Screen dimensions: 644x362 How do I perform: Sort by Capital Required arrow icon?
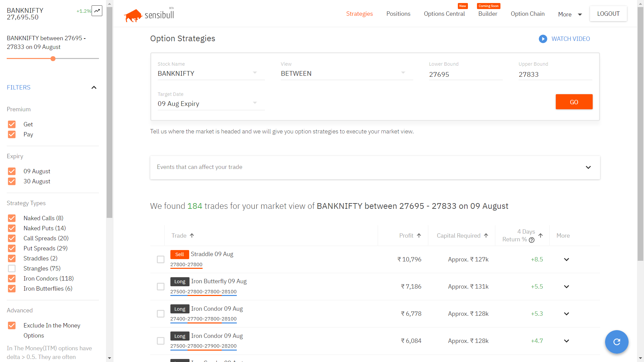click(486, 236)
